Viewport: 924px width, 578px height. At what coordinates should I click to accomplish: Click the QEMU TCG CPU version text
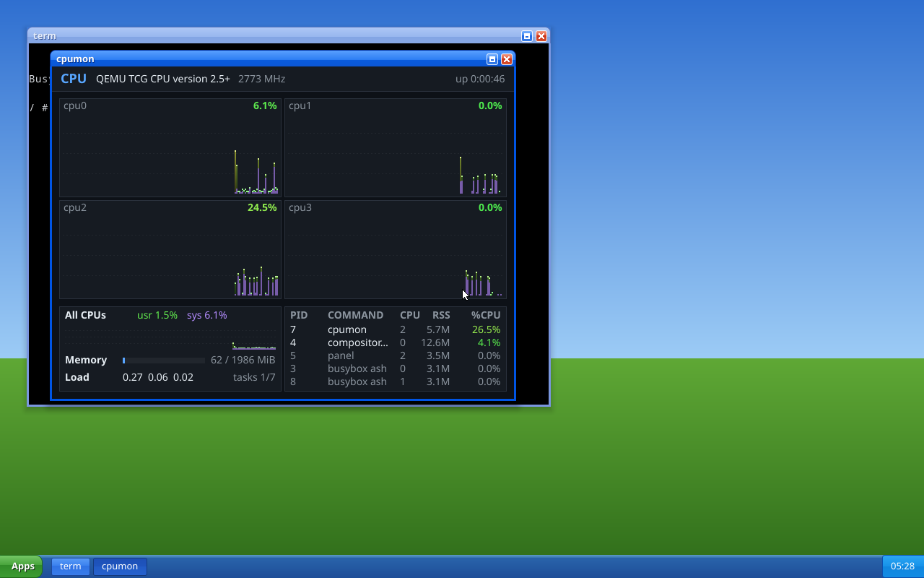coord(163,79)
